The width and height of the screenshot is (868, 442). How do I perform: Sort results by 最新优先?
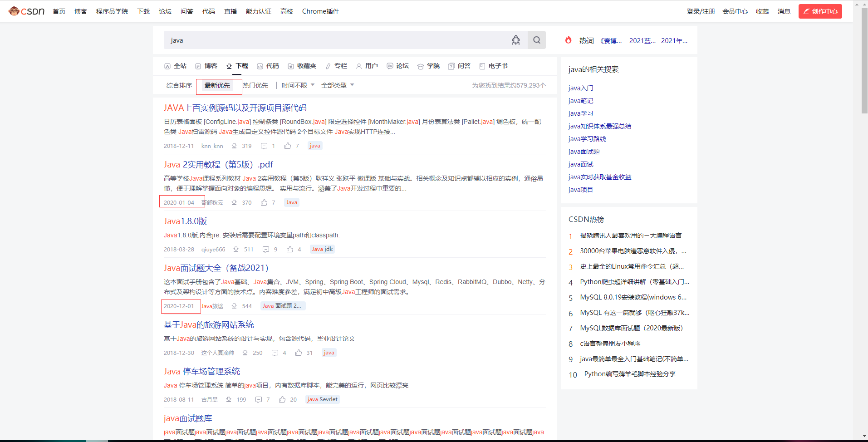[x=217, y=85]
